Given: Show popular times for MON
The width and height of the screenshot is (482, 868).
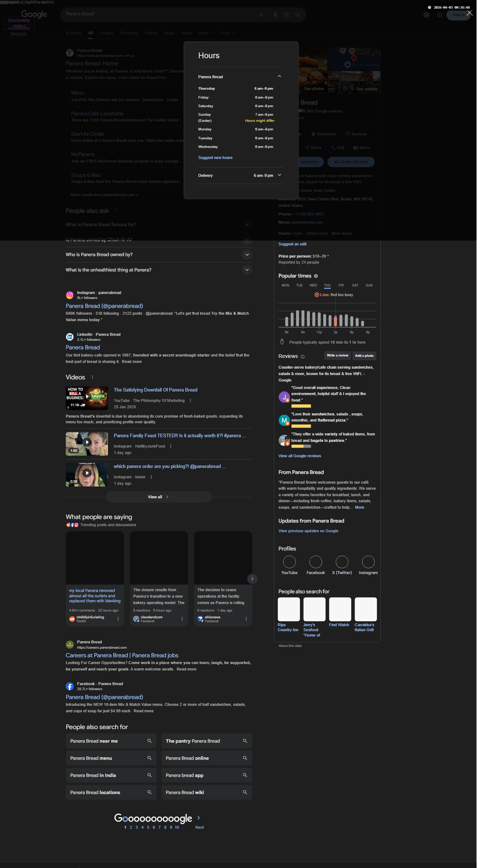Looking at the screenshot, I should click(285, 285).
